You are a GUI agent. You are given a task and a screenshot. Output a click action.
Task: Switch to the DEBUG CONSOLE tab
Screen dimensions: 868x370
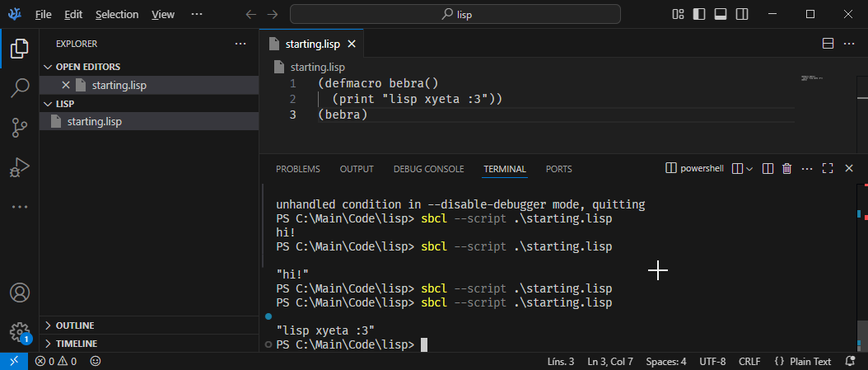428,169
